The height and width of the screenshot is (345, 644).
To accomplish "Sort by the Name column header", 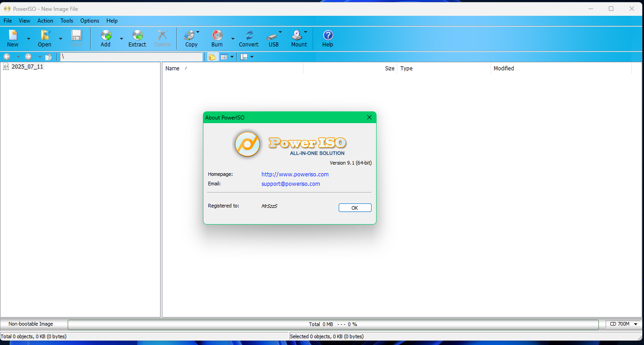I will click(x=232, y=69).
